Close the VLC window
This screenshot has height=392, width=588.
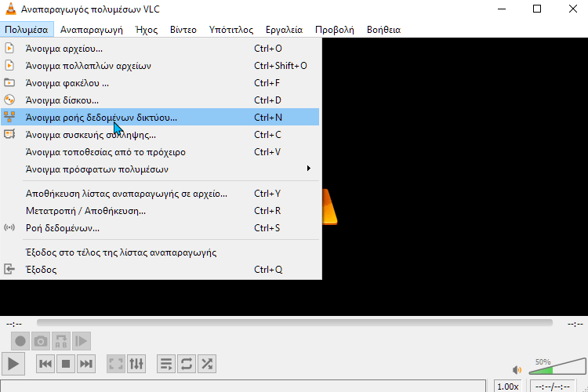(x=572, y=9)
